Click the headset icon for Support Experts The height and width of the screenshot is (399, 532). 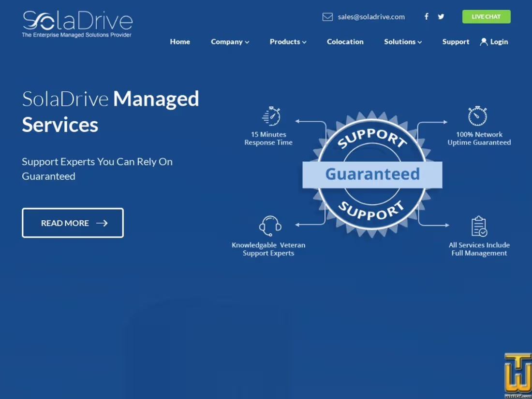click(x=270, y=226)
